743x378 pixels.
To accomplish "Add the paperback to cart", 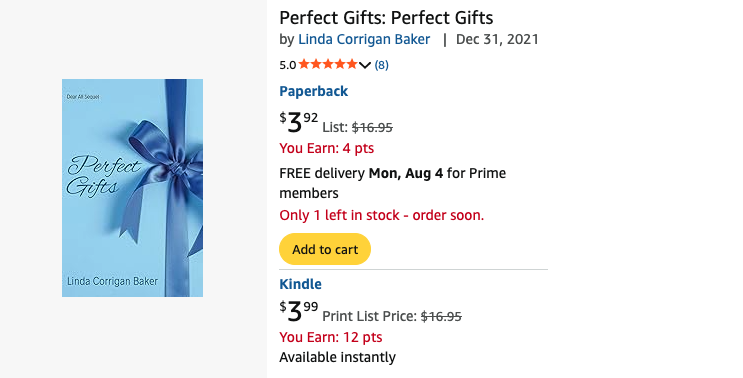I will 325,249.
